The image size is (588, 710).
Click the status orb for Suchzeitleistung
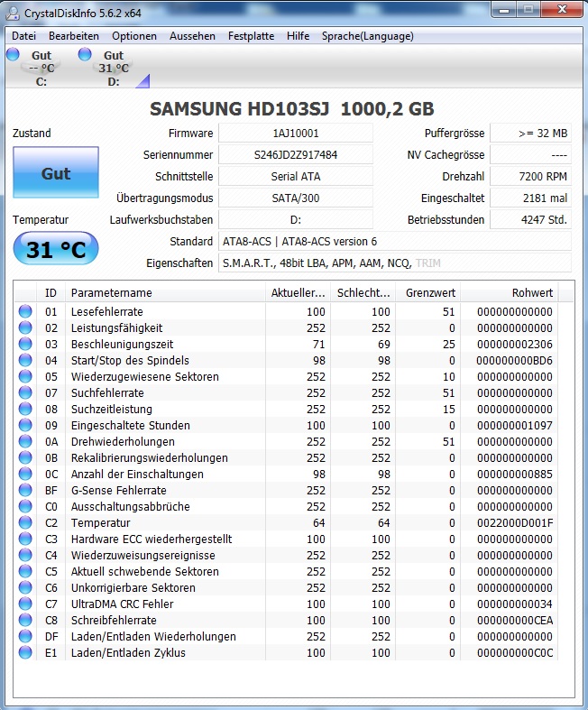coord(25,409)
